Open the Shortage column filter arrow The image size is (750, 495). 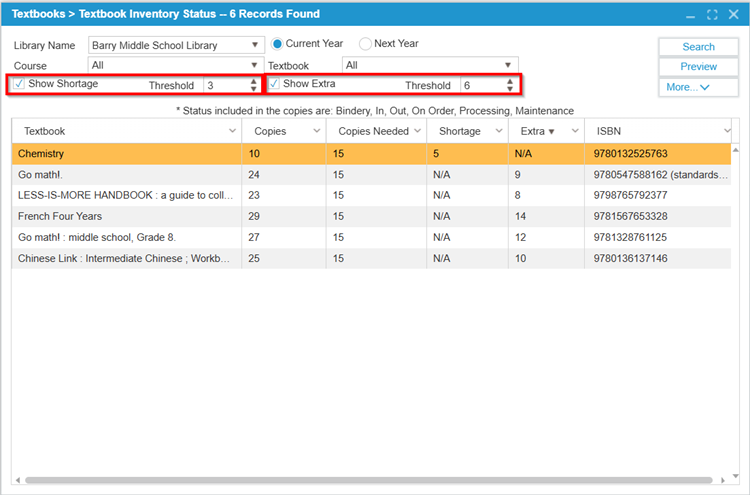click(x=499, y=131)
